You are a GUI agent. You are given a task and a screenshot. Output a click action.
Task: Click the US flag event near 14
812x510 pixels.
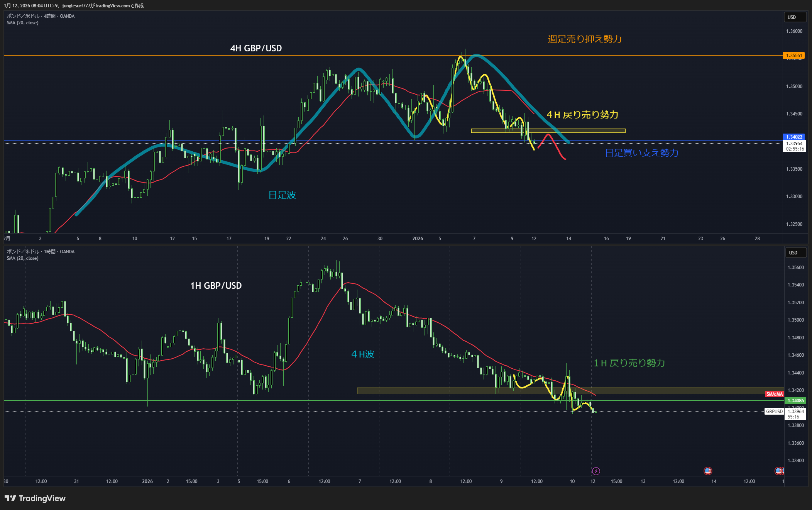click(x=707, y=471)
